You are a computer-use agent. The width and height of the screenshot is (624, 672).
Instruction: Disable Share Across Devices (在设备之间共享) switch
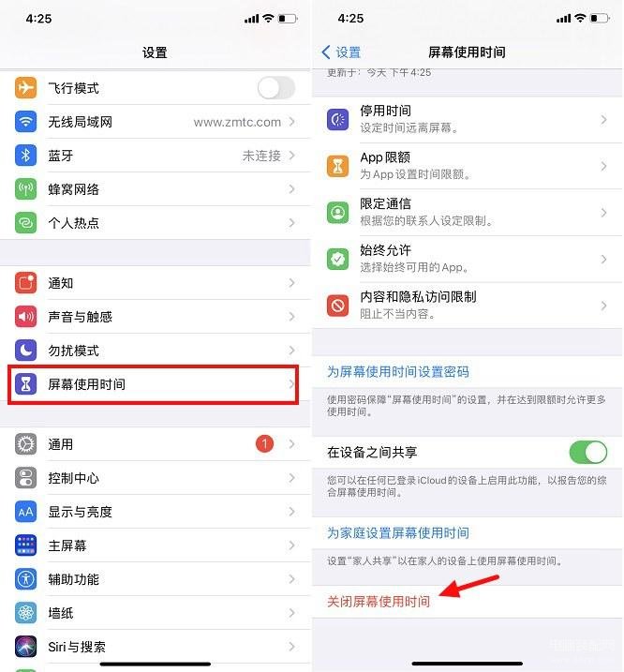tap(588, 452)
